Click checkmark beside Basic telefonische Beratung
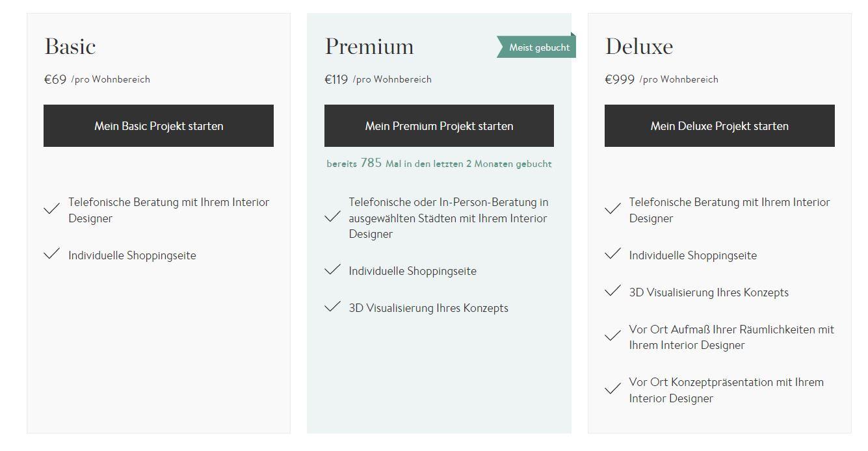Viewport: 868px width, 451px height. (x=52, y=209)
